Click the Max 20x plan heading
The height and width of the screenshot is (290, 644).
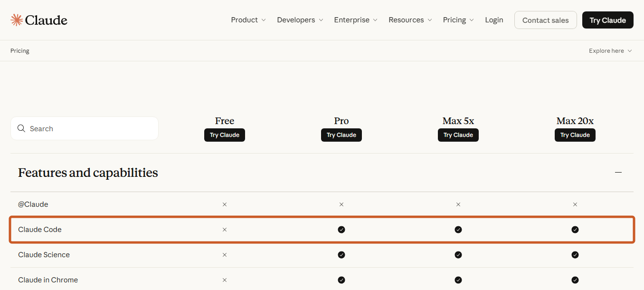pos(575,121)
